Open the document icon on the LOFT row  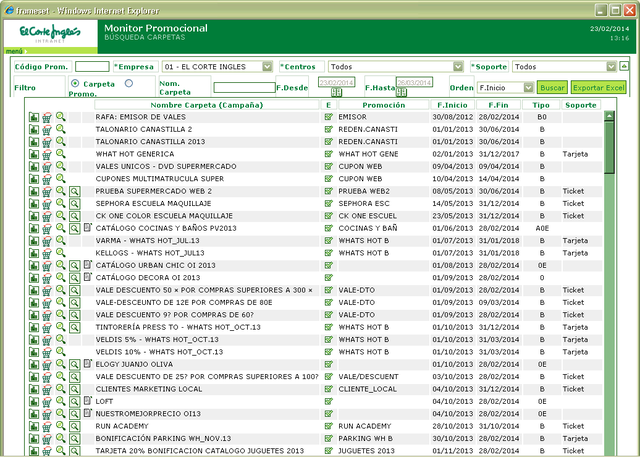click(88, 401)
